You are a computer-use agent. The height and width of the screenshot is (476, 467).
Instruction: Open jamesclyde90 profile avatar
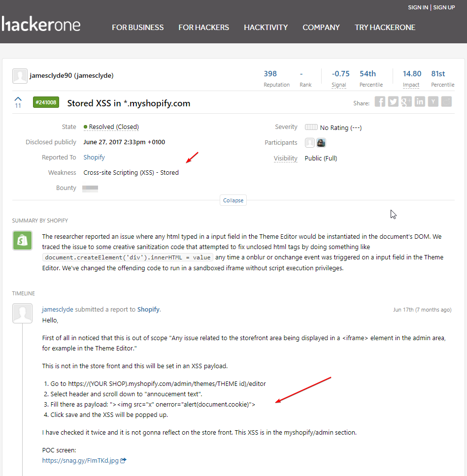pyautogui.click(x=20, y=76)
